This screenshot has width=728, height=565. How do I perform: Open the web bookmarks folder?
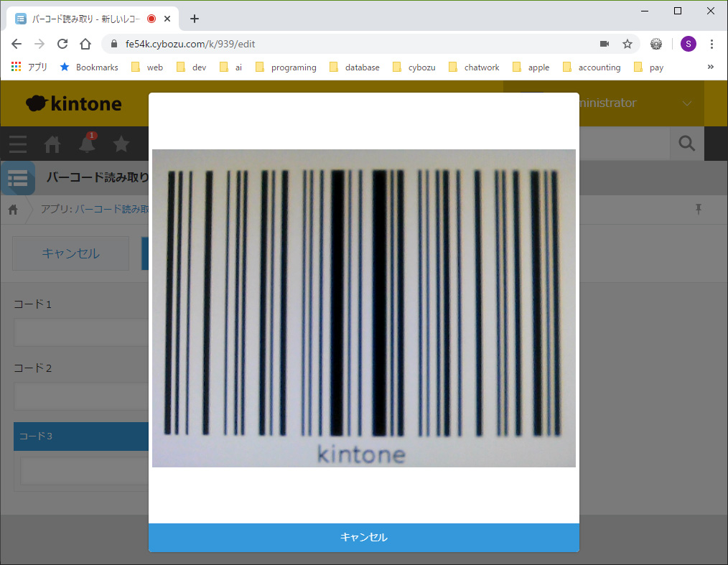coord(147,67)
